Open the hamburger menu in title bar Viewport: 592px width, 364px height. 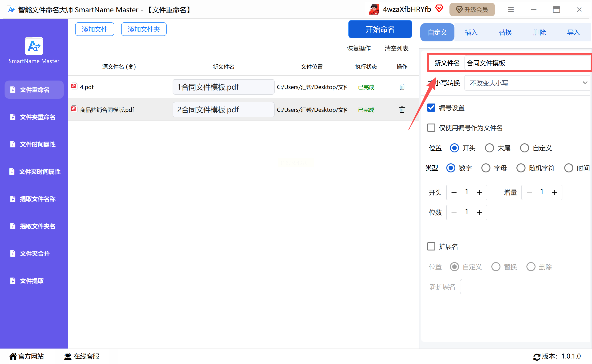point(510,10)
